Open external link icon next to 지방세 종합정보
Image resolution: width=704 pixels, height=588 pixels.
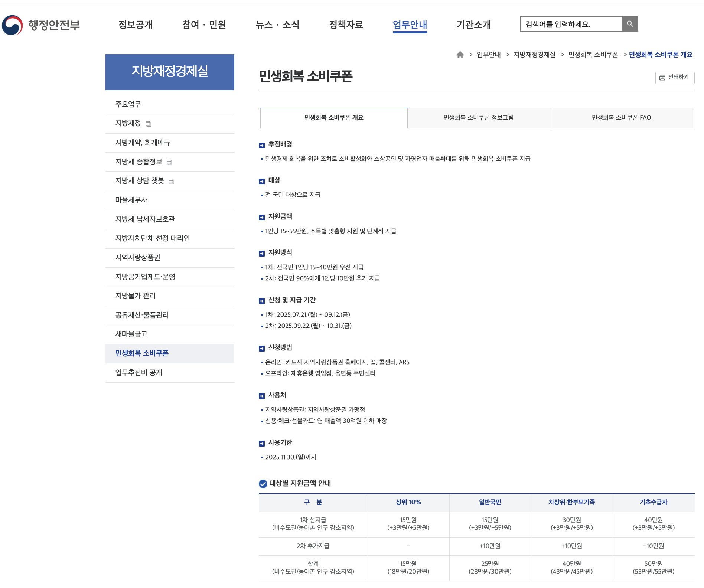(x=169, y=162)
